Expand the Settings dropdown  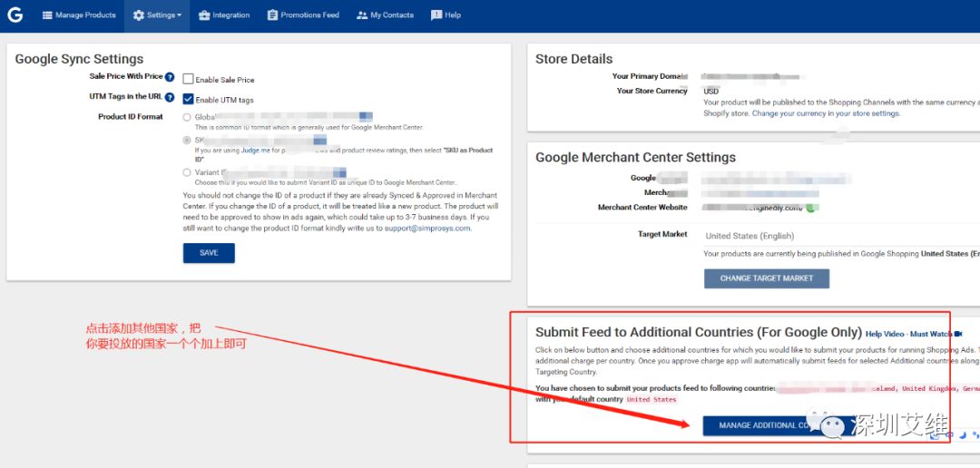[157, 15]
